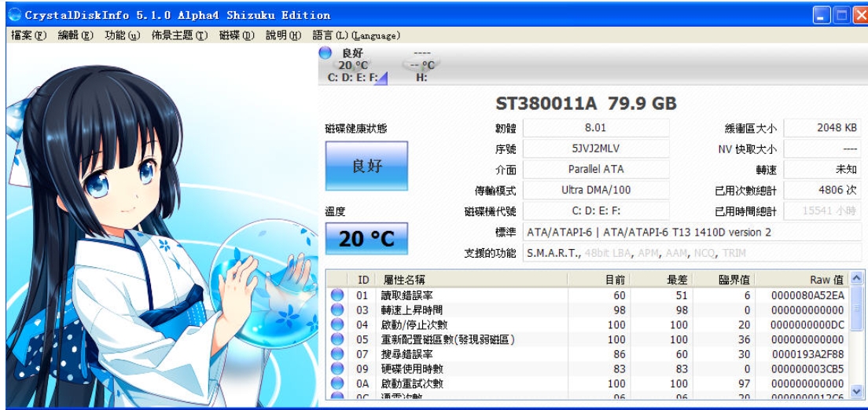The image size is (868, 410).
Task: Click status icon for 搜尋錯誤率 row
Action: [x=337, y=354]
